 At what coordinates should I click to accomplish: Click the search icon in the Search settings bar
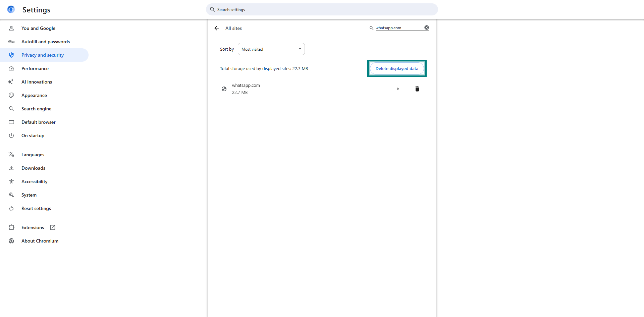[x=212, y=9]
